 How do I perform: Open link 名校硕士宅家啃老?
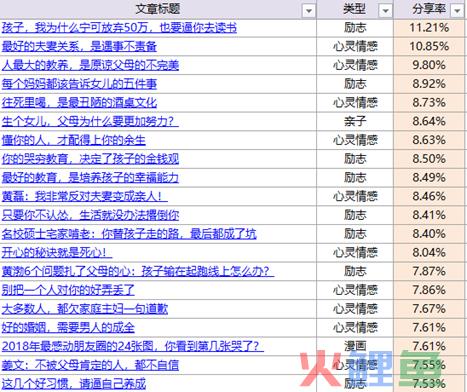(129, 234)
